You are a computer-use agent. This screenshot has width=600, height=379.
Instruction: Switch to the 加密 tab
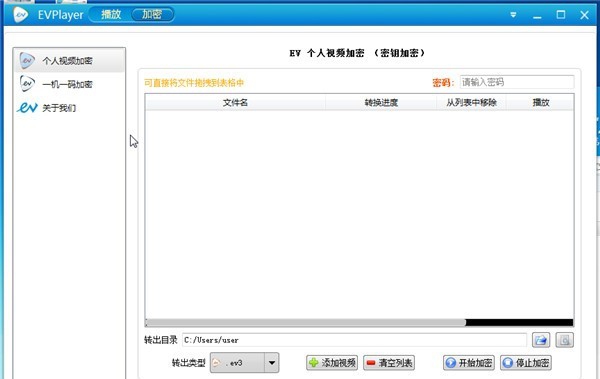[x=152, y=15]
